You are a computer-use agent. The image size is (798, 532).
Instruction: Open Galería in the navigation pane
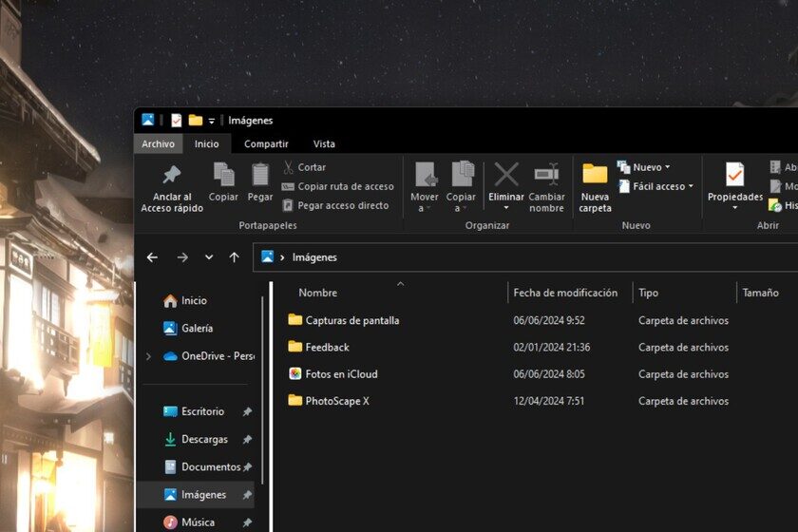pos(188,329)
